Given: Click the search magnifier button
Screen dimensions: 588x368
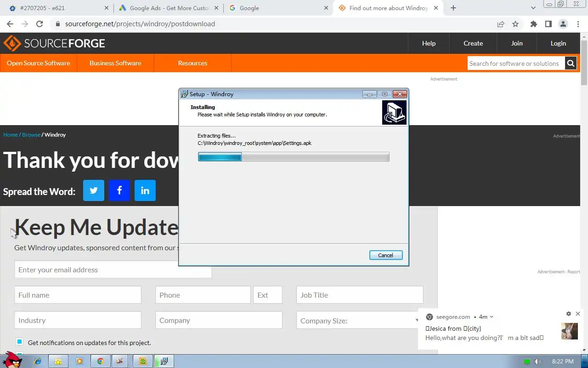Looking at the screenshot, I should [571, 63].
